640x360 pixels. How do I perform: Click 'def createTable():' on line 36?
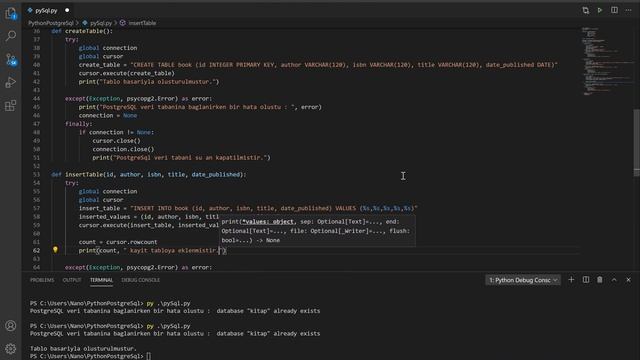(82, 31)
